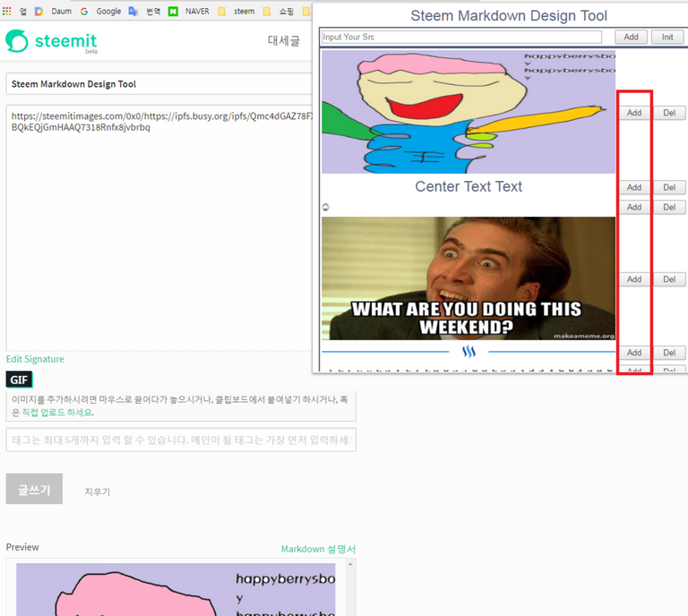Click in the Input Your Src field
The width and height of the screenshot is (688, 616).
[461, 38]
